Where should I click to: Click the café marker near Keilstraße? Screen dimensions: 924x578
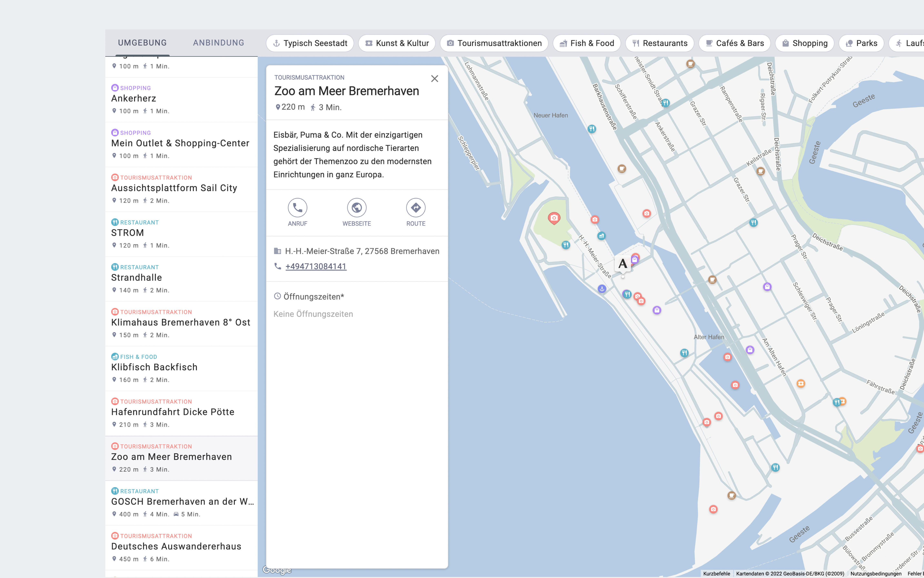coord(761,171)
